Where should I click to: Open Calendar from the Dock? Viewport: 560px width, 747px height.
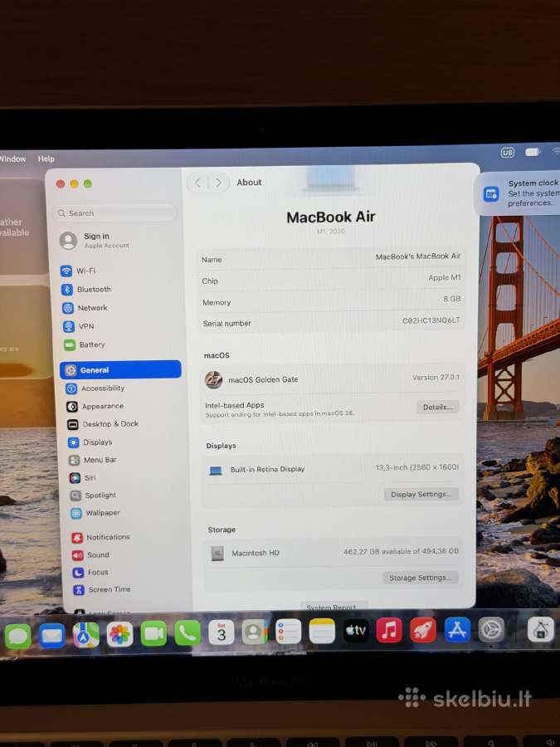click(x=221, y=633)
